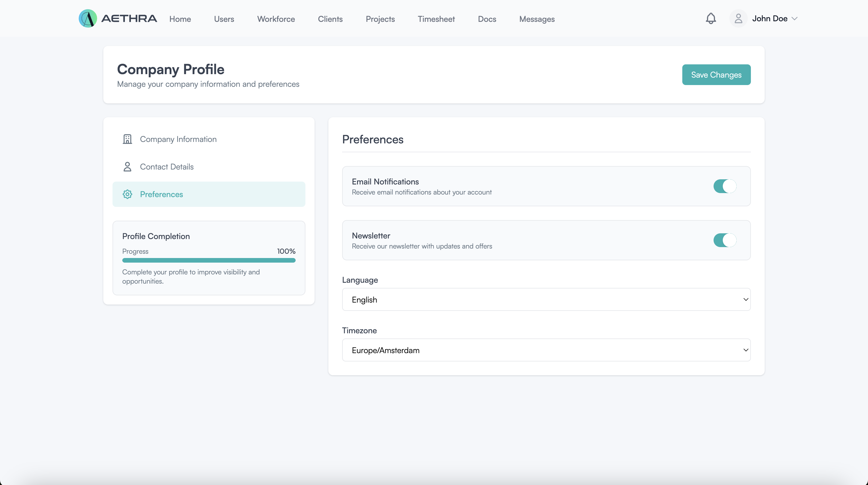Disable the Email Notifications toggle
This screenshot has width=868, height=485.
pyautogui.click(x=724, y=186)
